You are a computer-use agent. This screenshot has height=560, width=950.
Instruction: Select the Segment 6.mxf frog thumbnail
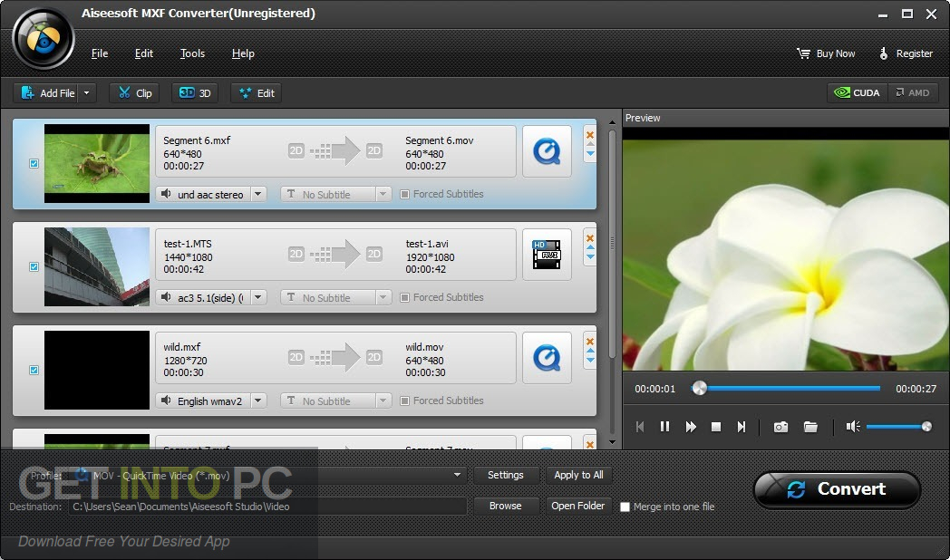(x=97, y=163)
